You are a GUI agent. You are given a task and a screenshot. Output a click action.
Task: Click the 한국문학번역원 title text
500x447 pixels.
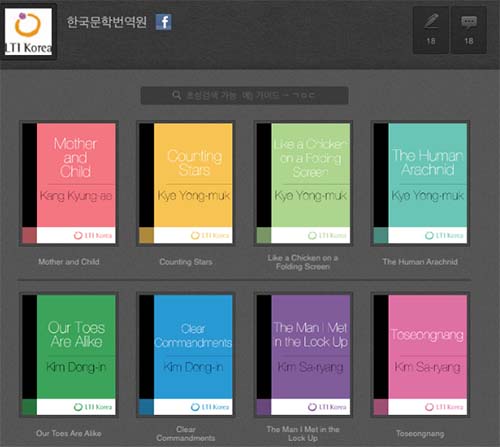click(x=106, y=22)
